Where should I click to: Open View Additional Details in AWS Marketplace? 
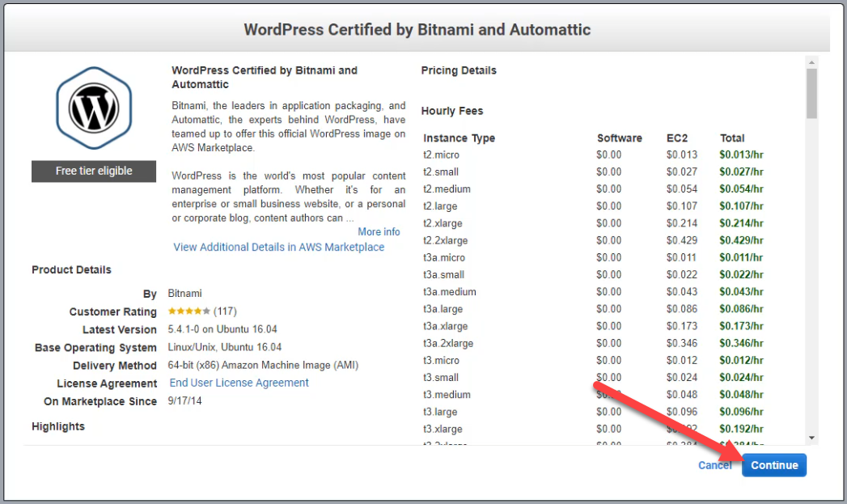279,247
